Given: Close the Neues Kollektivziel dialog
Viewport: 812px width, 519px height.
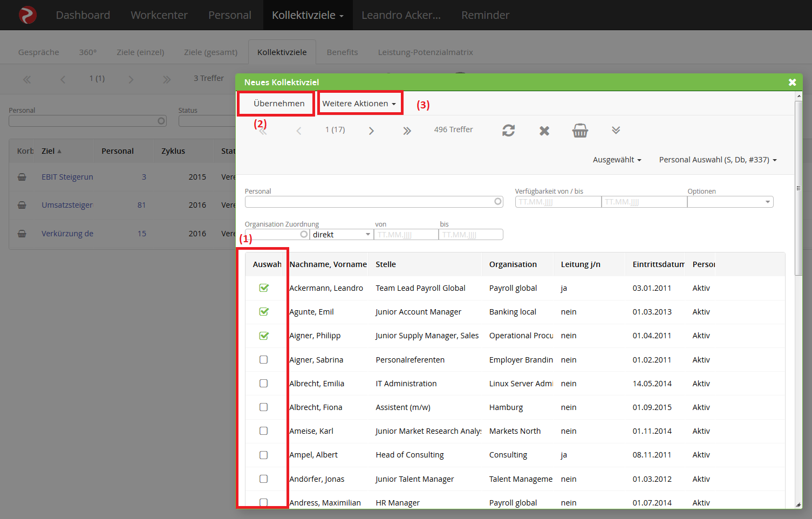Looking at the screenshot, I should [792, 82].
